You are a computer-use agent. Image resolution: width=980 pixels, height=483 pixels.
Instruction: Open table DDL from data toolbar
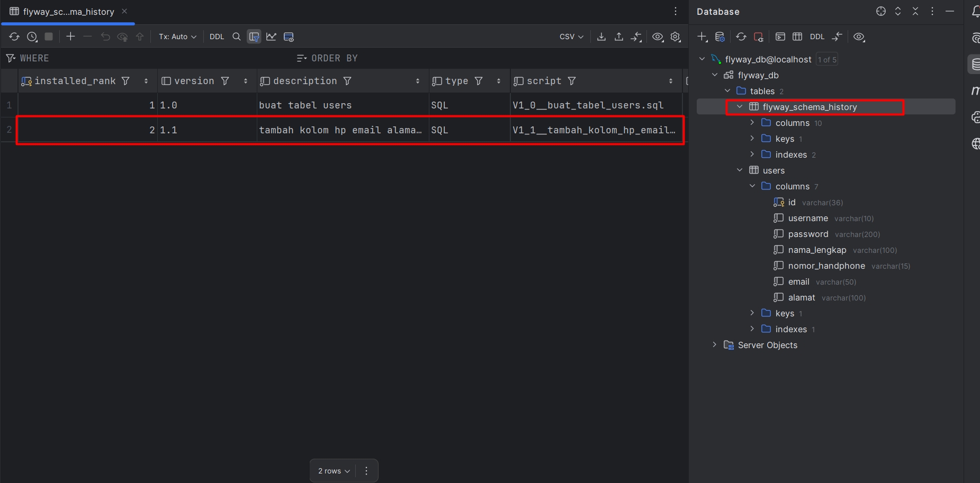click(x=217, y=37)
